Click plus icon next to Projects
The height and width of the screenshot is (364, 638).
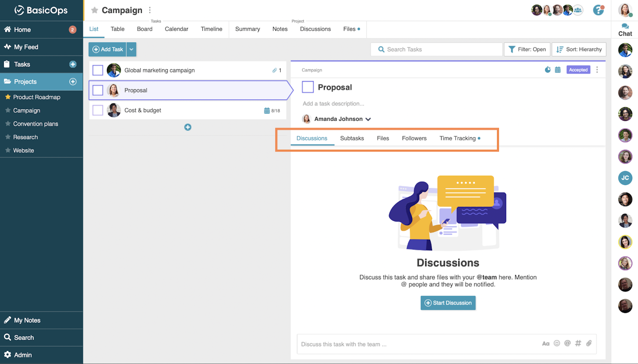pyautogui.click(x=73, y=81)
